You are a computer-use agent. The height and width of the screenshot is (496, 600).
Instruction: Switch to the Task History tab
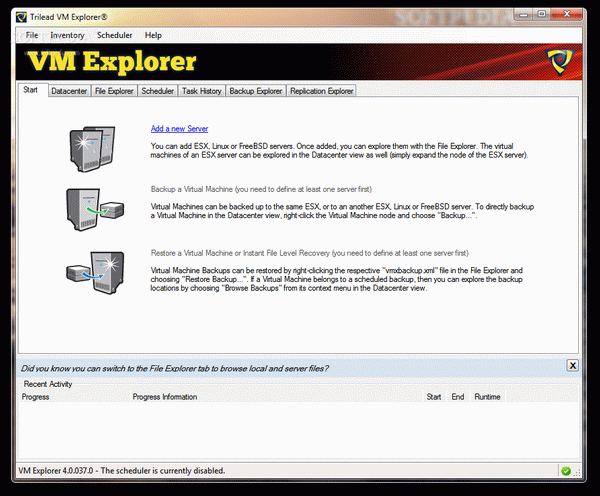202,91
